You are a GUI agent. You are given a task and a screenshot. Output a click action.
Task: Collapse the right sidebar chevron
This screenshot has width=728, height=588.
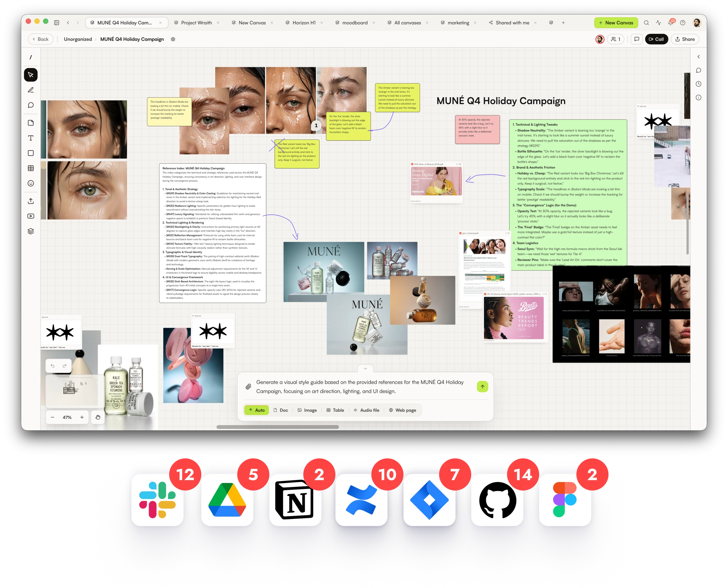tap(698, 57)
